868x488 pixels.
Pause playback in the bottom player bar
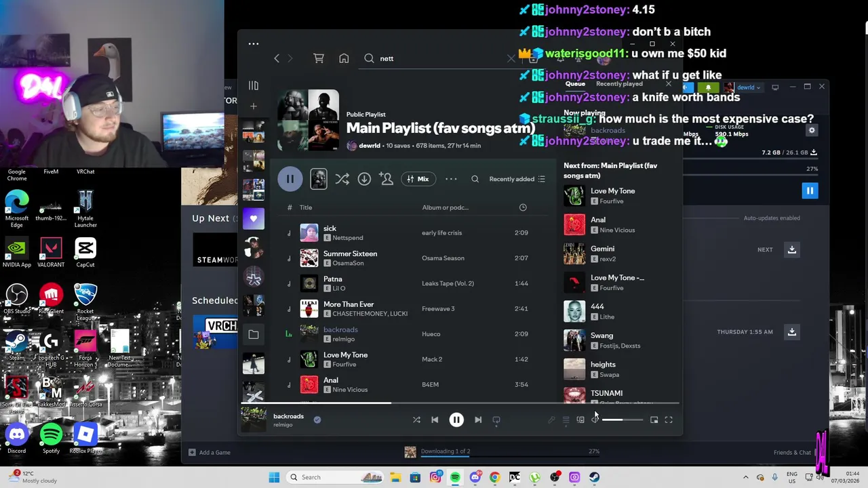pyautogui.click(x=456, y=420)
